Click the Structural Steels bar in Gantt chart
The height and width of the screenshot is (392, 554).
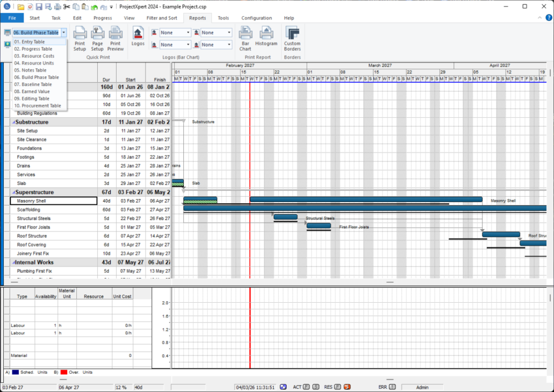[286, 217]
